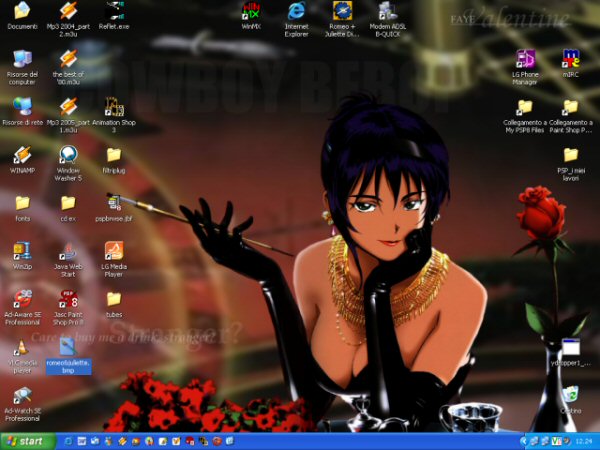Show the taskbar clock reading 12.24
The height and width of the screenshot is (450, 600).
point(583,442)
